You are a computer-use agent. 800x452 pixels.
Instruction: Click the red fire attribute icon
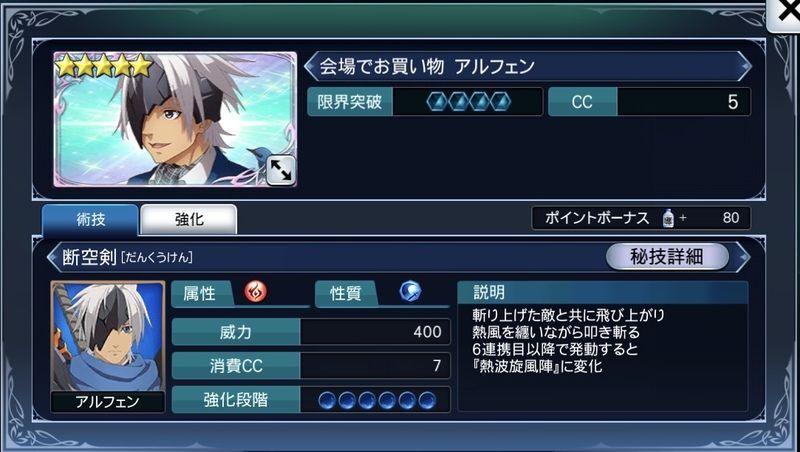coord(255,292)
